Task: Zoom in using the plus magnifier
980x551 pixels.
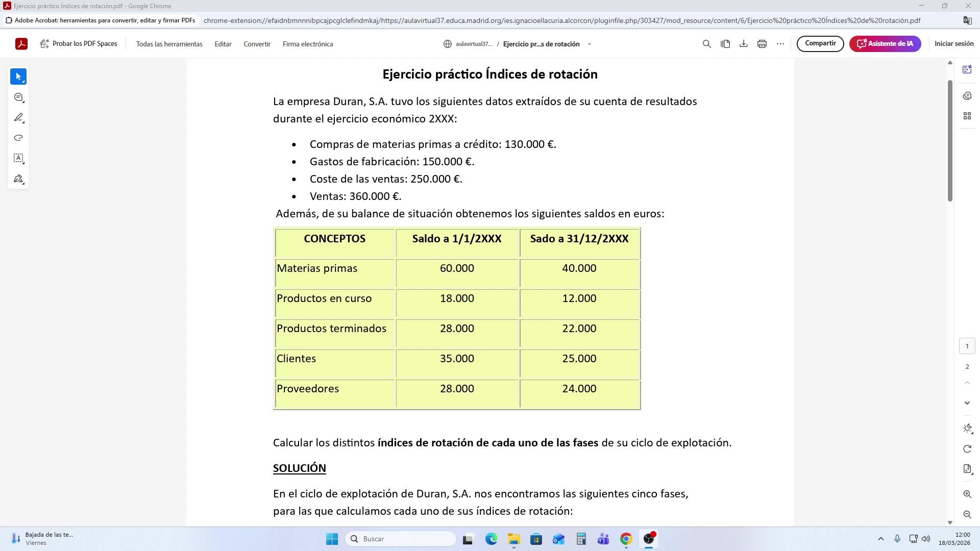Action: pos(967,494)
